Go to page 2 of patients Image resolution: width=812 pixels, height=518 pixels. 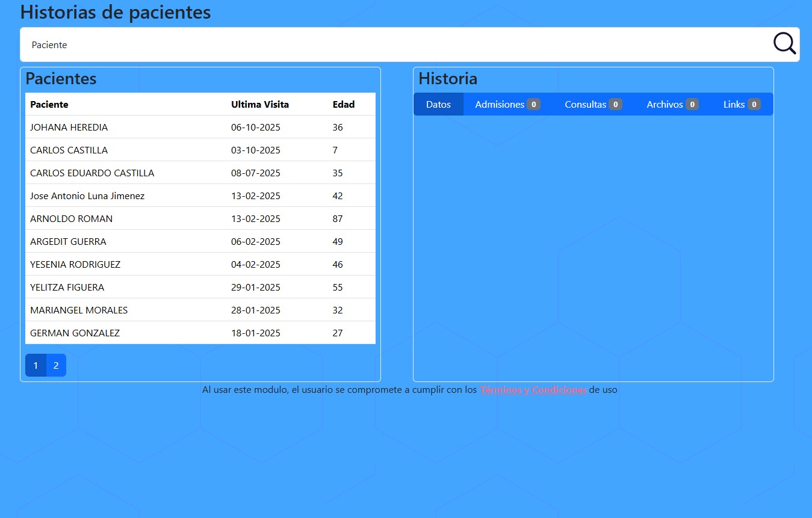click(56, 365)
